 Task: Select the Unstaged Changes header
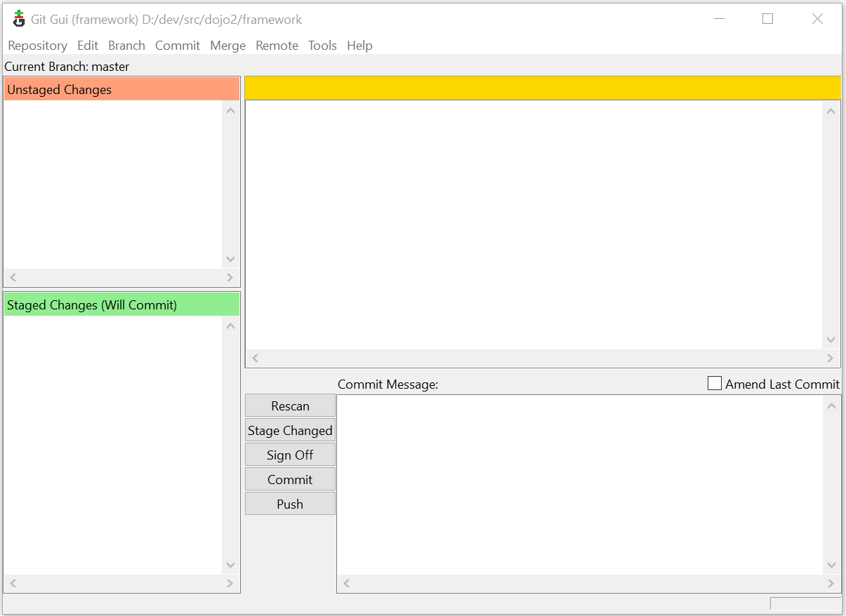coord(121,89)
